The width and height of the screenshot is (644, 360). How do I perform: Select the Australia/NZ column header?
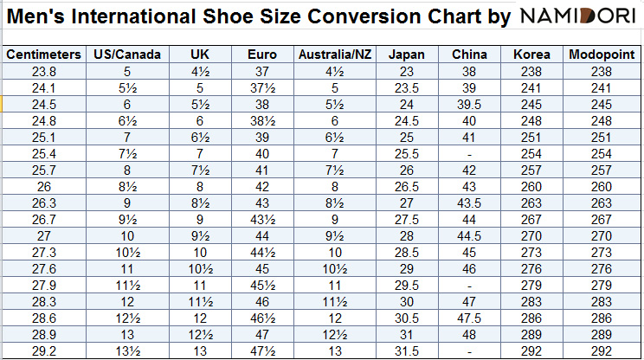(336, 55)
